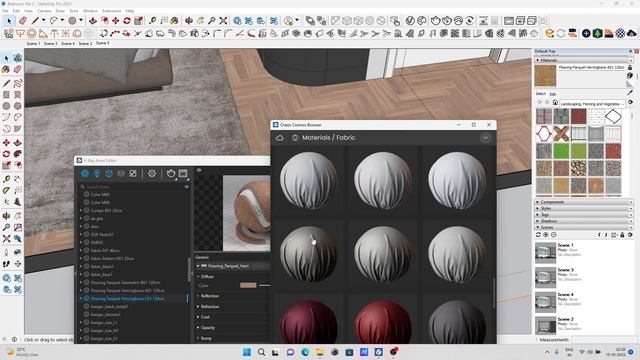Image resolution: width=640 pixels, height=360 pixels.
Task: Click the Update Scene refresh icon
Action: point(538,235)
